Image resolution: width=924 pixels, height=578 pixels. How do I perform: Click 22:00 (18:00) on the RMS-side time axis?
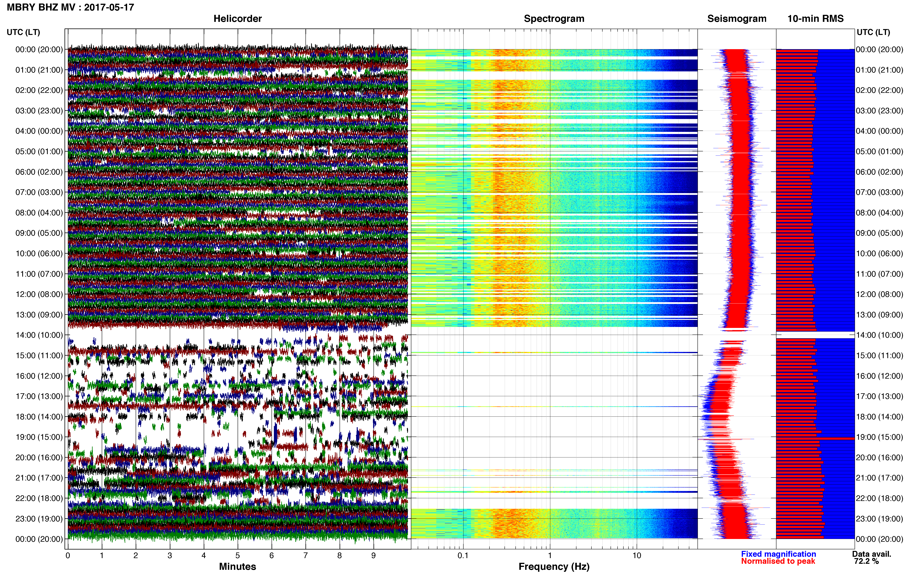879,498
